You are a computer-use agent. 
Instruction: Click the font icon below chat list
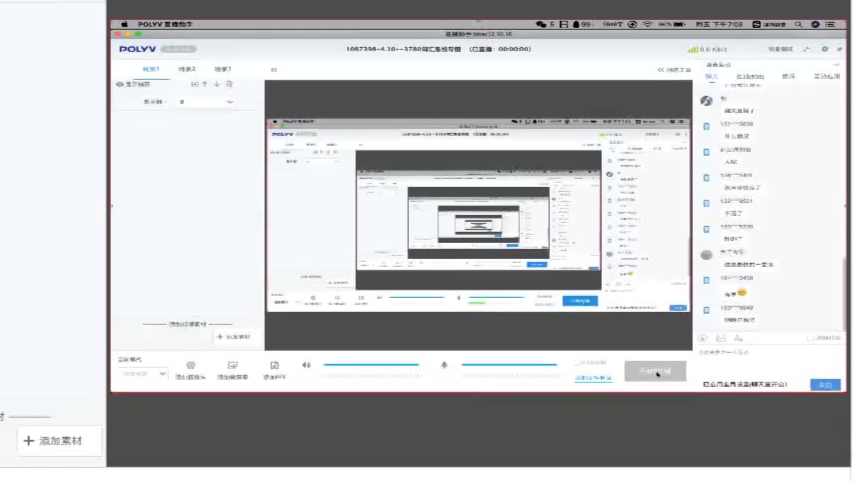point(738,338)
